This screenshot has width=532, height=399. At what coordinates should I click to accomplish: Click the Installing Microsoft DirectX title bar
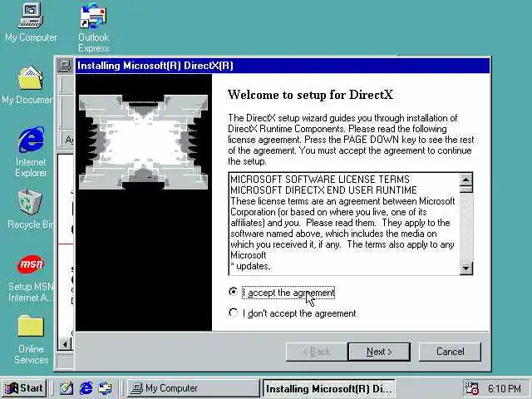tap(283, 66)
